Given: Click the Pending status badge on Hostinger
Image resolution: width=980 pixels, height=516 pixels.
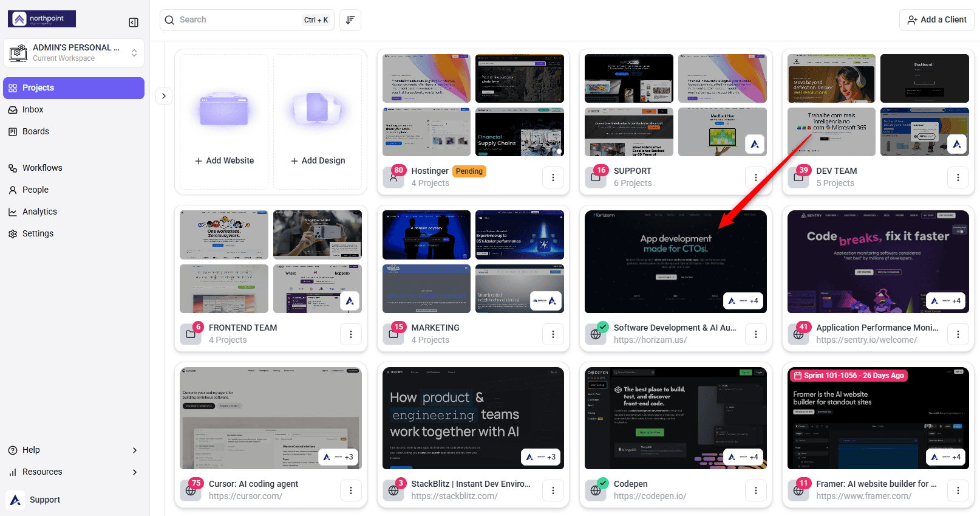Looking at the screenshot, I should coord(469,171).
